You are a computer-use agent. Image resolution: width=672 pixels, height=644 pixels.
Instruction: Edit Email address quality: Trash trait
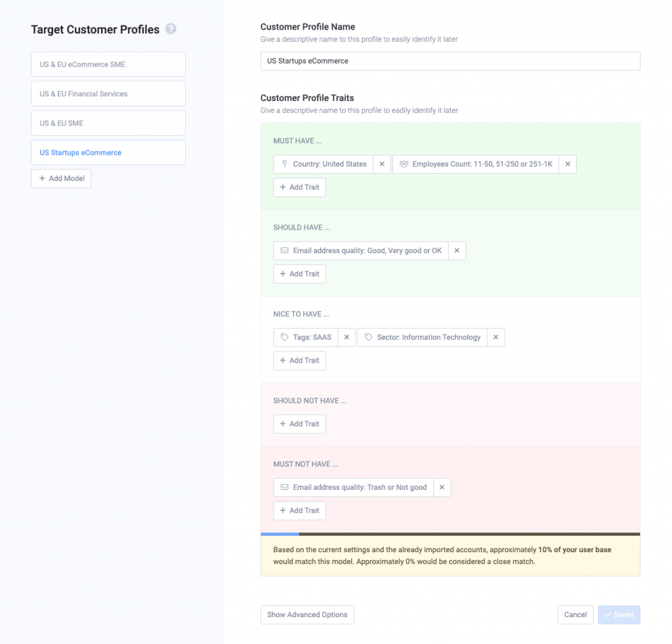pyautogui.click(x=353, y=487)
